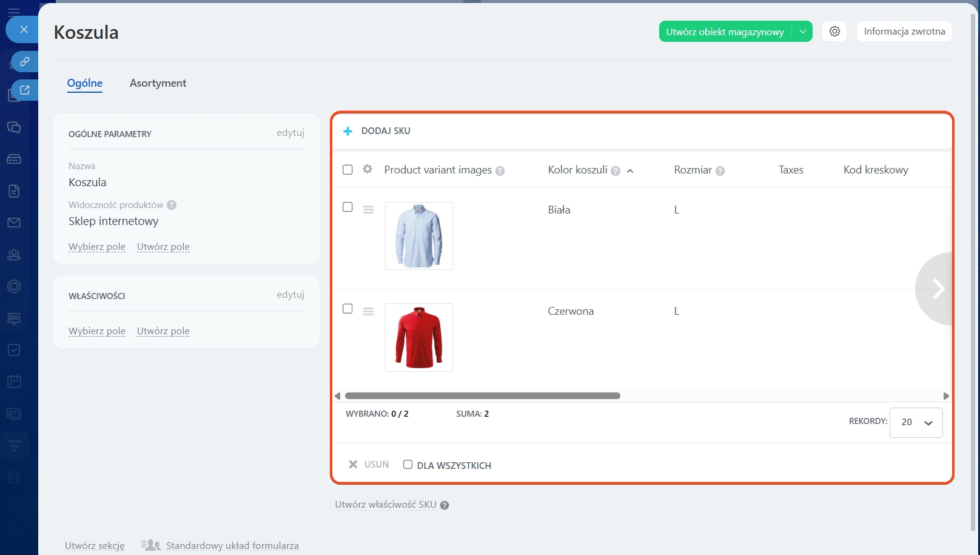Open grid column settings gear icon

tap(367, 169)
